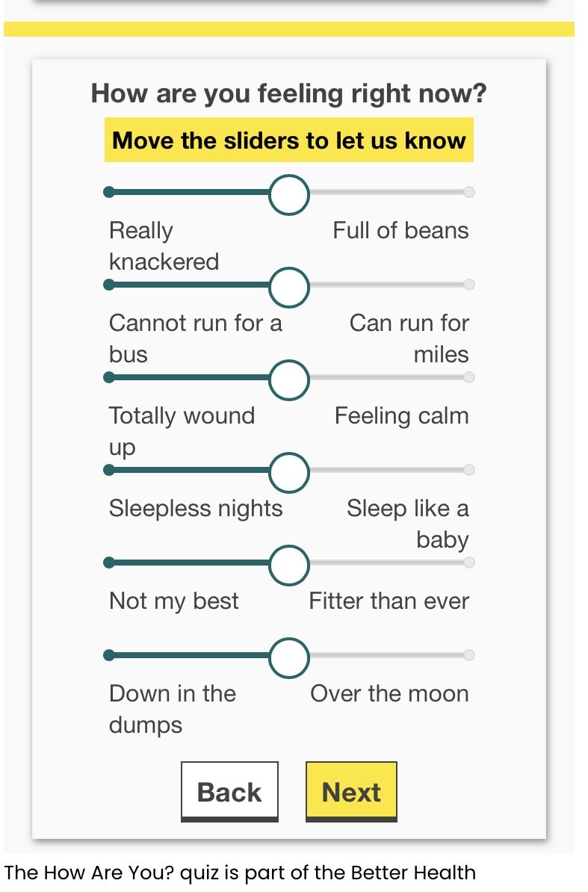Click the 'Totally wound up' slider handle

click(x=288, y=378)
